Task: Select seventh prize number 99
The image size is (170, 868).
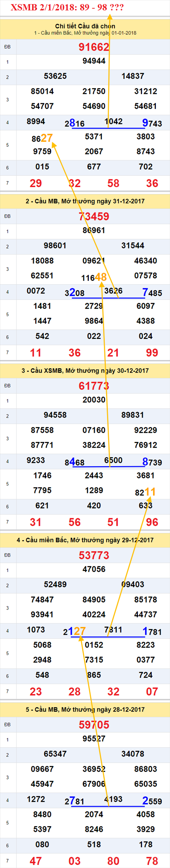Action: pos(152,353)
